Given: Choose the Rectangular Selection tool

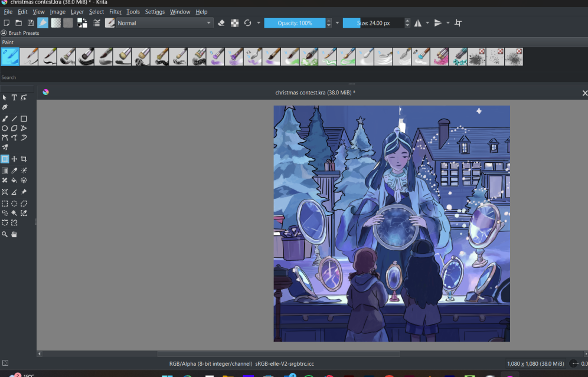Looking at the screenshot, I should point(5,204).
